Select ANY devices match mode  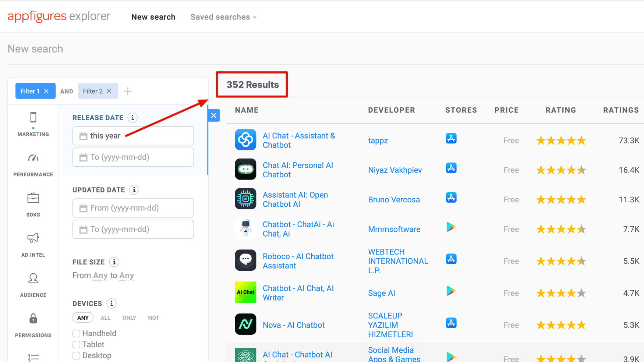pyautogui.click(x=83, y=318)
